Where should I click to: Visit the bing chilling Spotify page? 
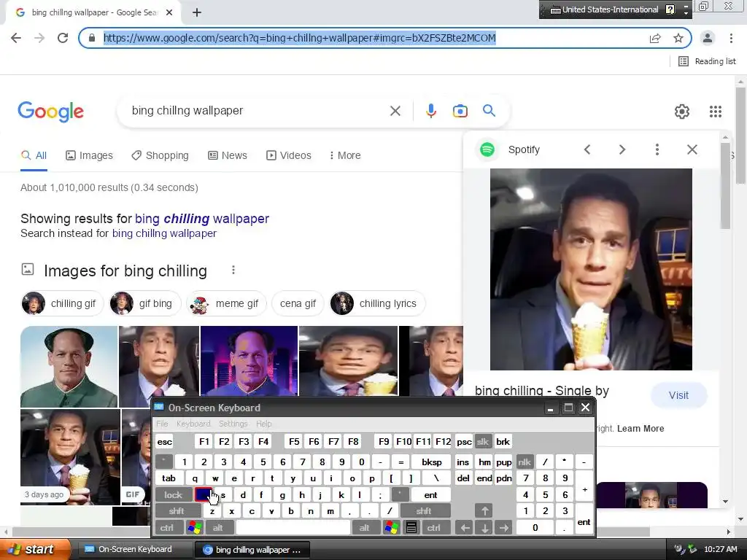pos(678,395)
